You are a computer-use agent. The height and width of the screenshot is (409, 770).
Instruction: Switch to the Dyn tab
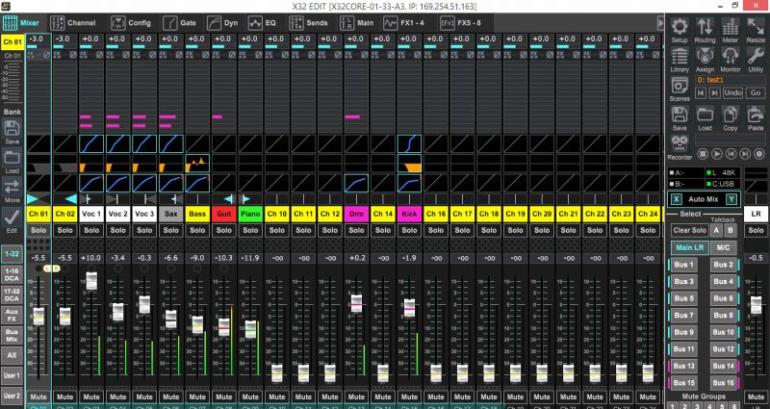pos(222,23)
